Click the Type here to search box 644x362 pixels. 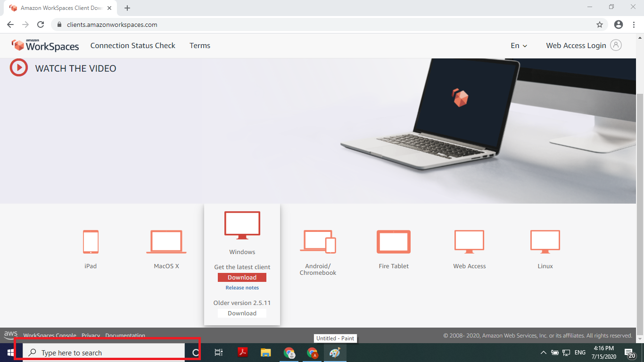(104, 353)
